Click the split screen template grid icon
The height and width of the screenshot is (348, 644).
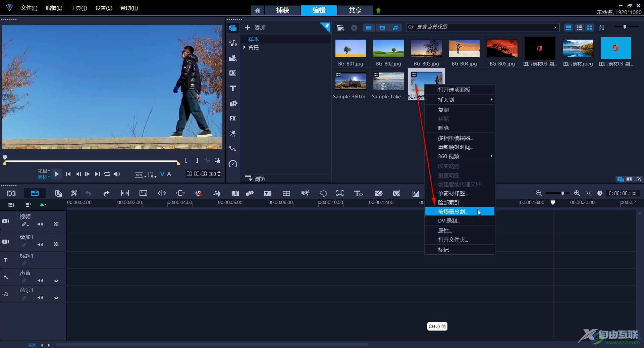[286, 193]
